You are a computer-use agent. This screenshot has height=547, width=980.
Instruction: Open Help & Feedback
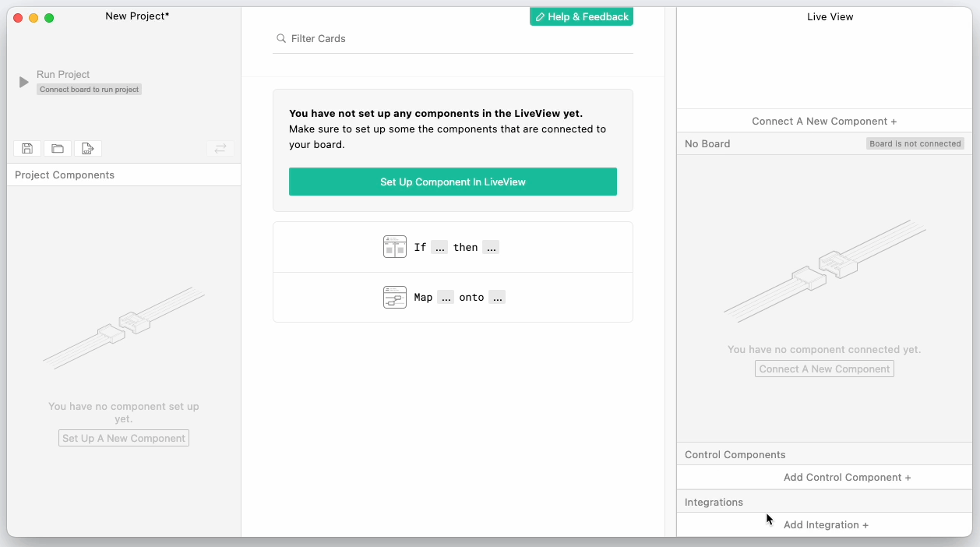(x=581, y=16)
